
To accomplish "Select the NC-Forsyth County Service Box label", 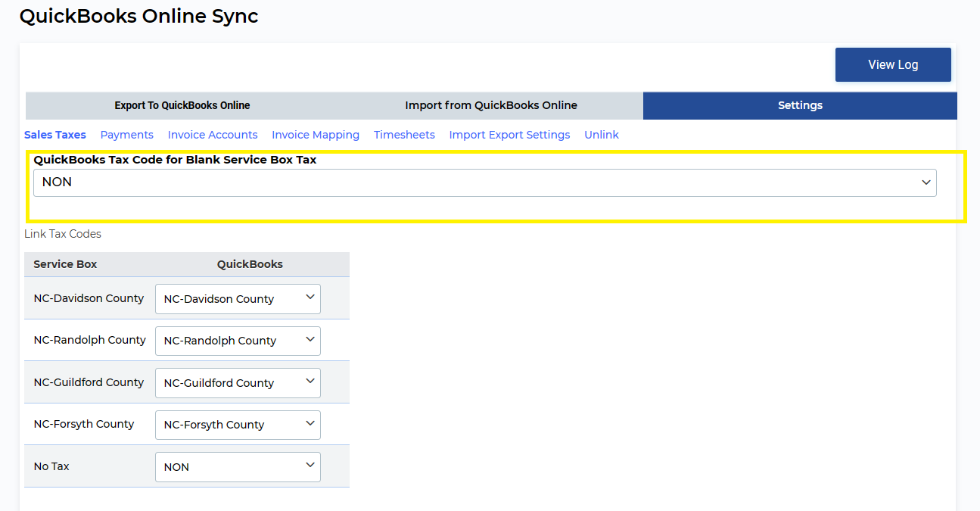I will click(x=84, y=424).
